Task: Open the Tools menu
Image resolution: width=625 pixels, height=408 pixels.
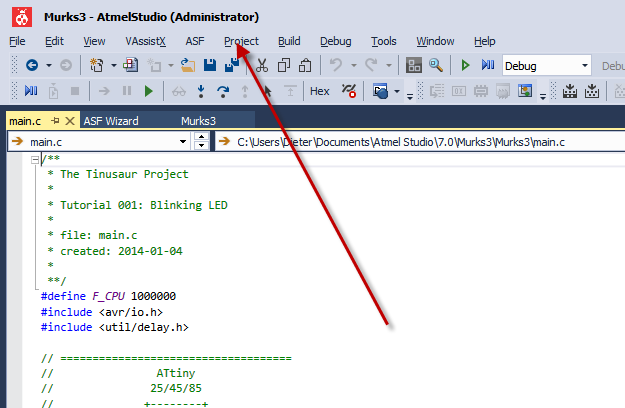Action: [384, 41]
